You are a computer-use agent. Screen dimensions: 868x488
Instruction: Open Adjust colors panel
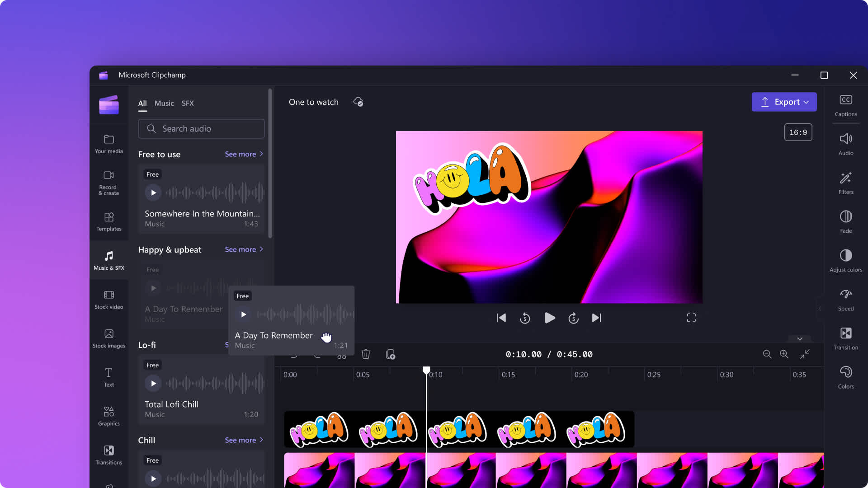846,260
